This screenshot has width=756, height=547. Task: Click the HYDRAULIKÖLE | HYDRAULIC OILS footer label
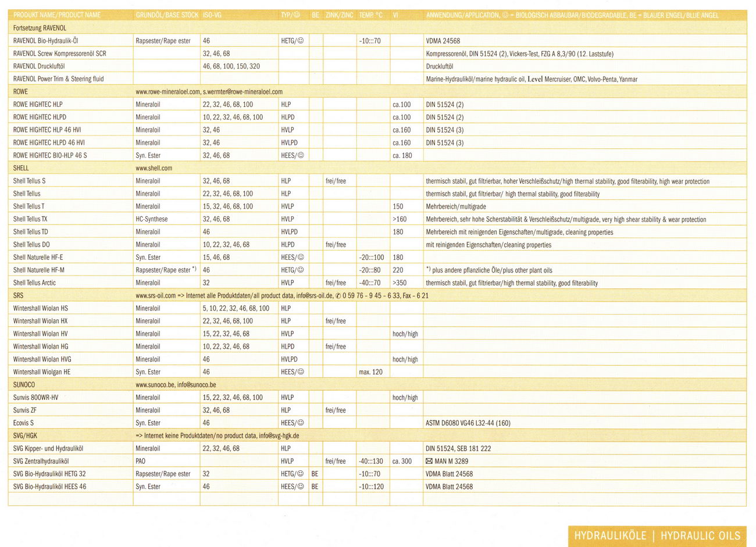(657, 536)
